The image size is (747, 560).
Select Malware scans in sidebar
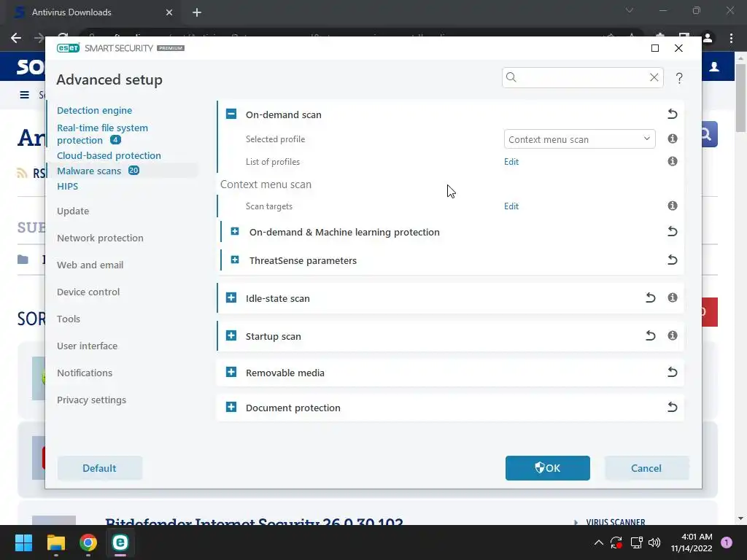[89, 171]
